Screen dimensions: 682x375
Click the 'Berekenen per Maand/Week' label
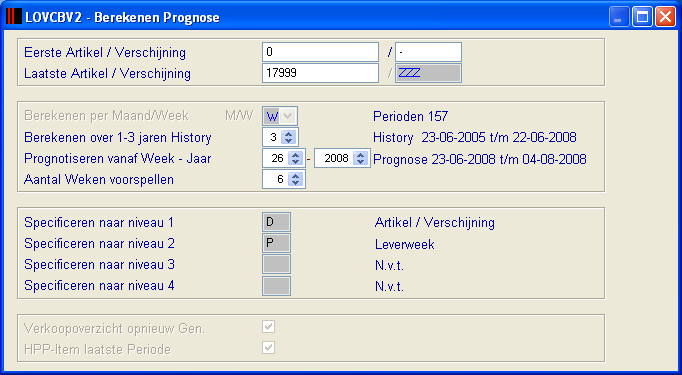pyautogui.click(x=107, y=116)
